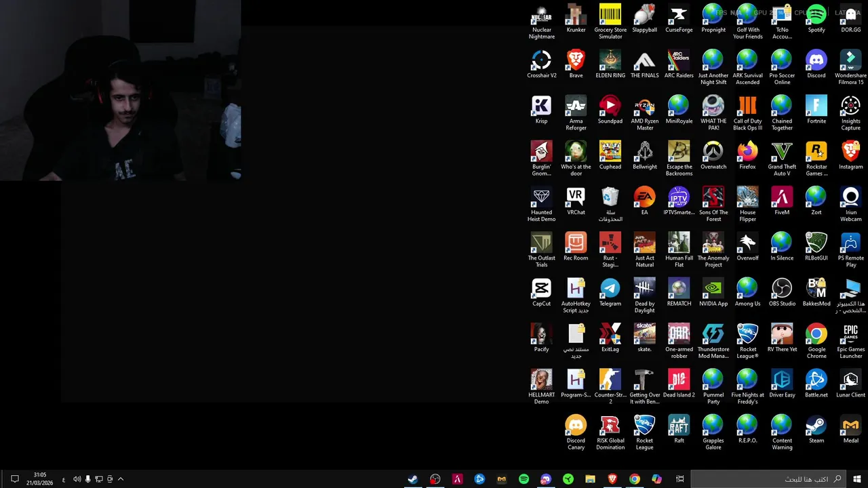The image size is (868, 488).
Task: Click the ARC Raiders shortcut
Action: pos(679,64)
